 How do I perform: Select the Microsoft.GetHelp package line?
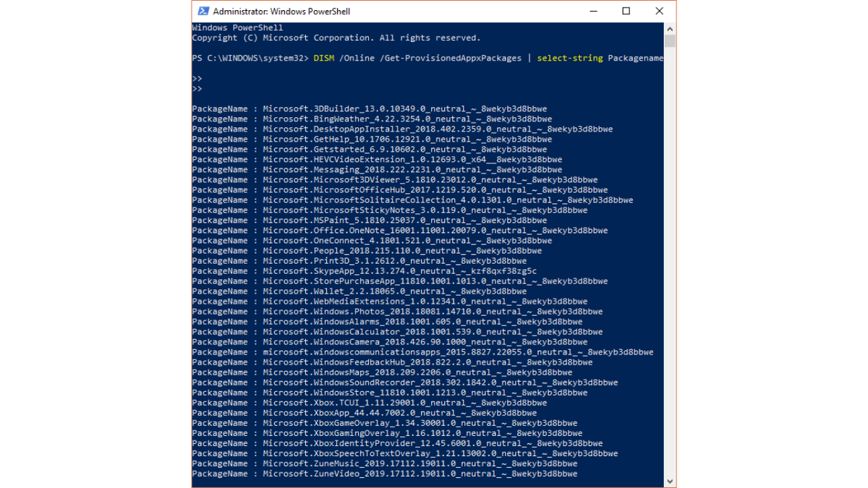pos(372,139)
